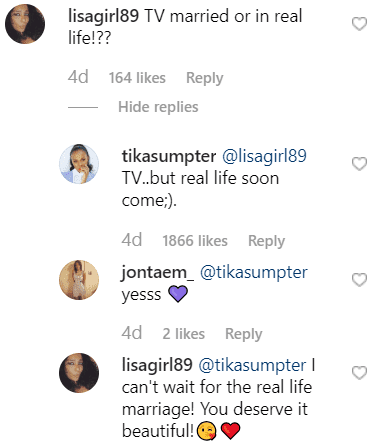Open lisagirl89's avatar on last reply

click(x=79, y=373)
